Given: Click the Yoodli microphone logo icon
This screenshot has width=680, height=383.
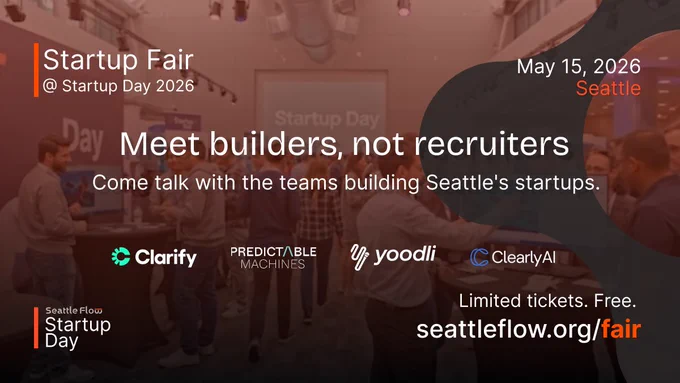Looking at the screenshot, I should (359, 257).
